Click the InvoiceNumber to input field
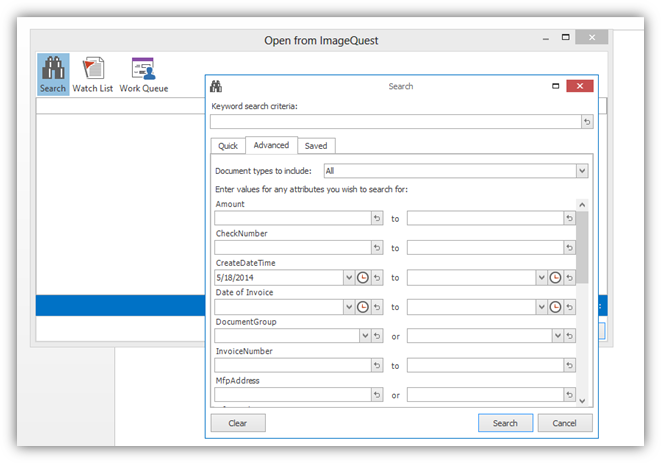This screenshot has width=661, height=463. coord(486,365)
